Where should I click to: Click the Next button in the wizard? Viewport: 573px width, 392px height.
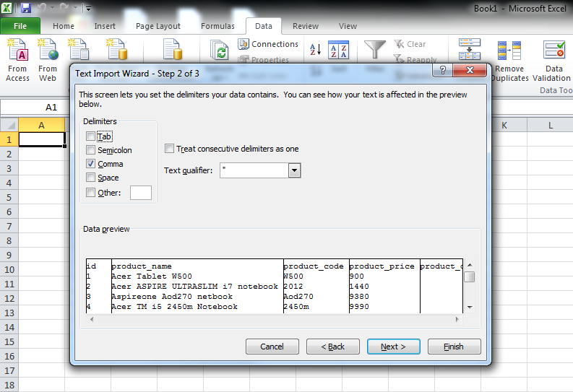tap(393, 347)
